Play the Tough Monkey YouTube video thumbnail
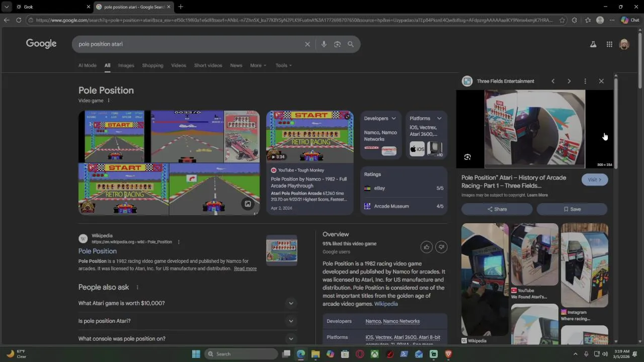The height and width of the screenshot is (362, 644). pos(310,137)
